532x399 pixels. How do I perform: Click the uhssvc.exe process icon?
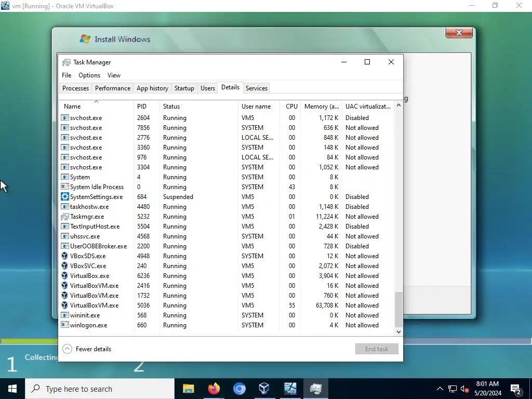point(64,236)
